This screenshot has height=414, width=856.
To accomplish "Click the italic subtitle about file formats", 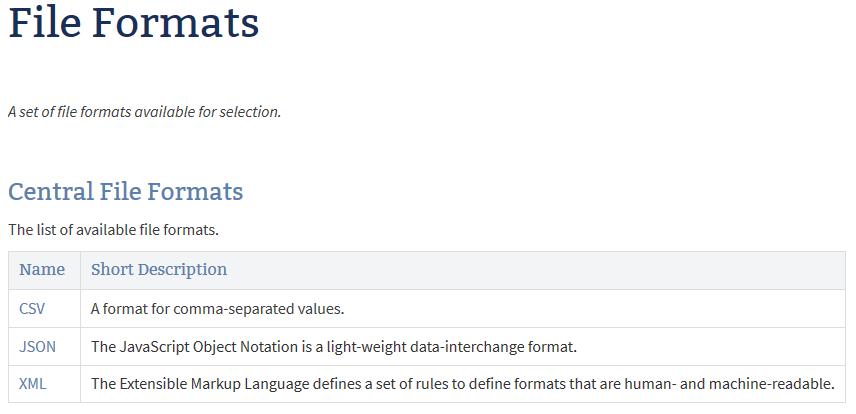I will (144, 112).
